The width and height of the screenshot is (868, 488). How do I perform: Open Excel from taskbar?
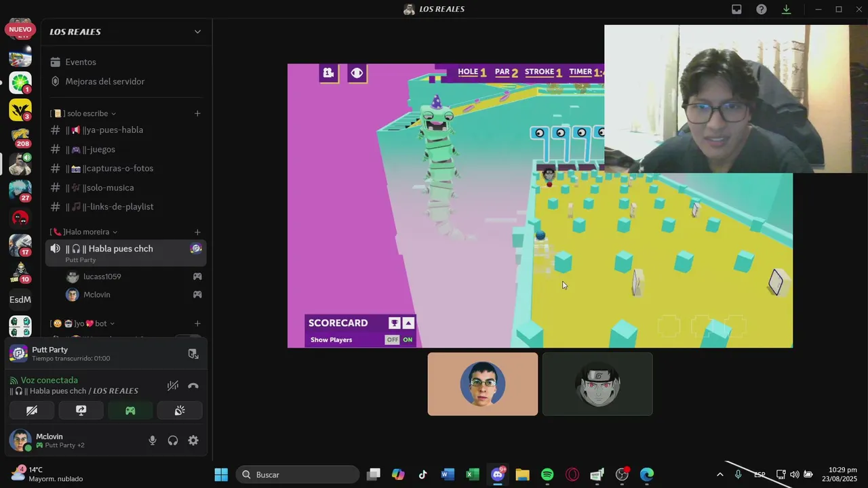click(473, 474)
